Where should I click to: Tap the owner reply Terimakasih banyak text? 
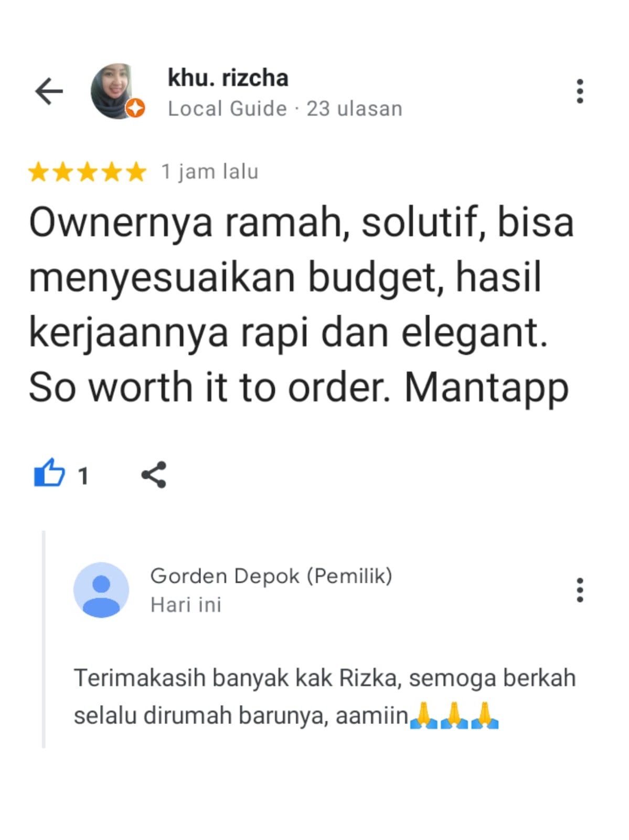pos(325,696)
